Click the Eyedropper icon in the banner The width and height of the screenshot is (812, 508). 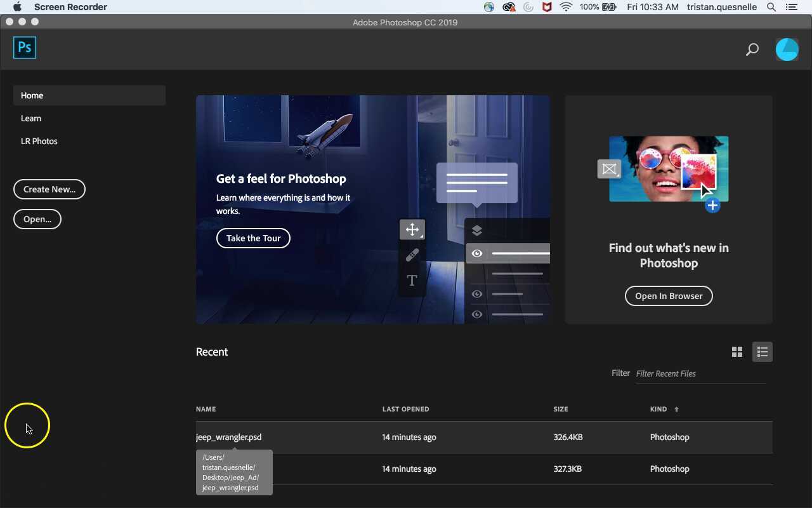(x=412, y=255)
